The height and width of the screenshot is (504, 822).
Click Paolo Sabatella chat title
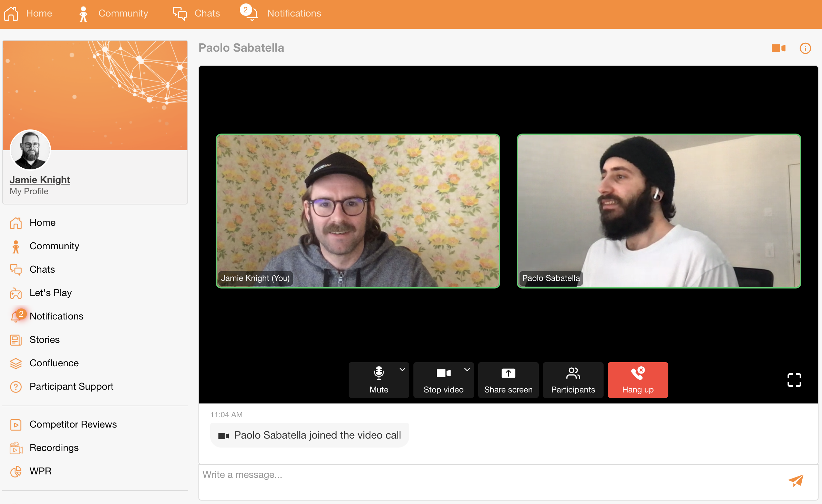click(241, 48)
